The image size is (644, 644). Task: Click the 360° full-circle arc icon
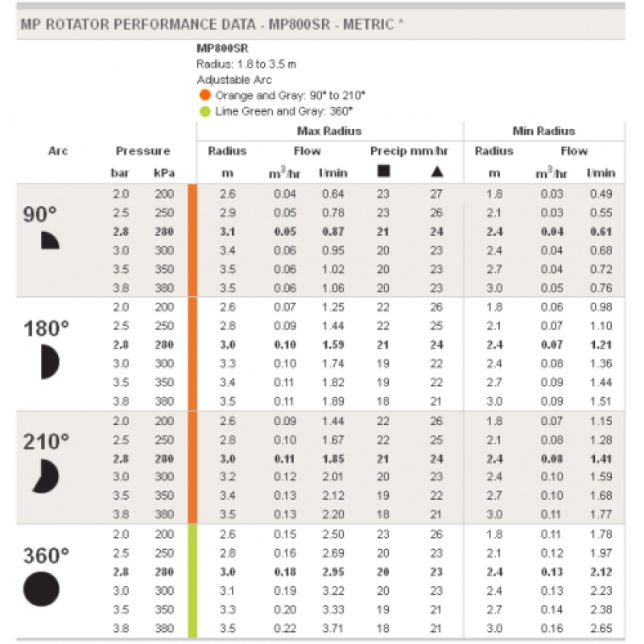(42, 588)
